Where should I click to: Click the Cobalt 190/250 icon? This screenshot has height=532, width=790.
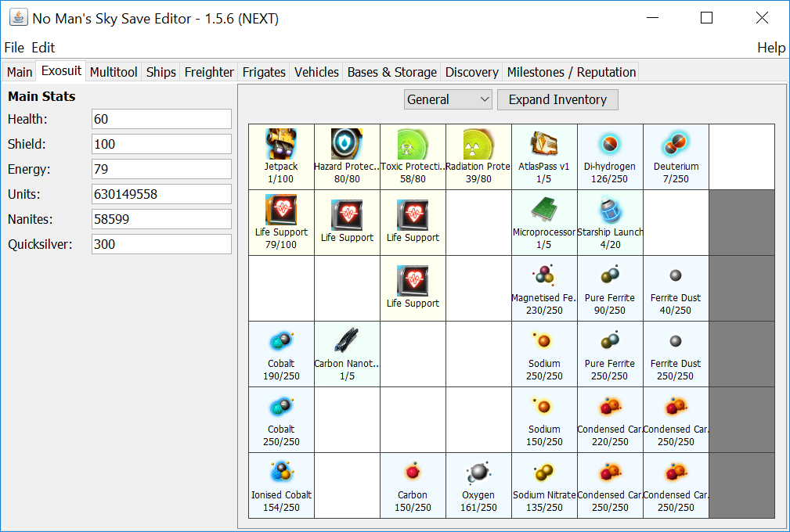click(281, 341)
